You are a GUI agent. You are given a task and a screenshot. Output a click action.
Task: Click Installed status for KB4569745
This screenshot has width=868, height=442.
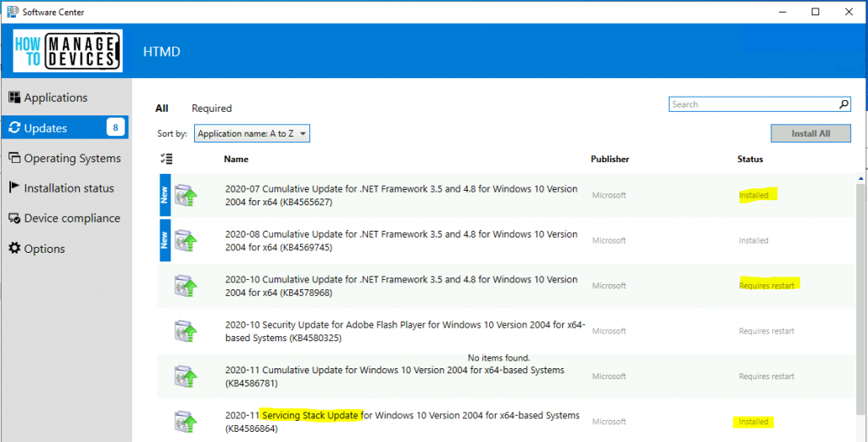click(x=754, y=240)
